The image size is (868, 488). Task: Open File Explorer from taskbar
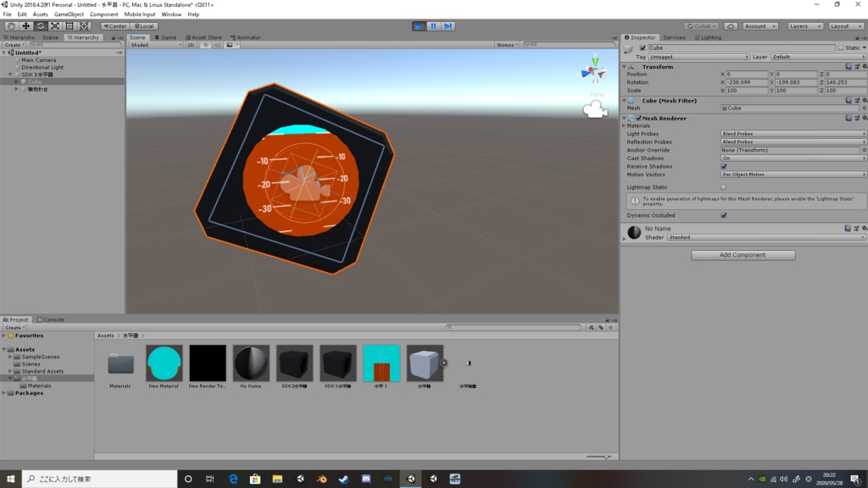pos(277,479)
